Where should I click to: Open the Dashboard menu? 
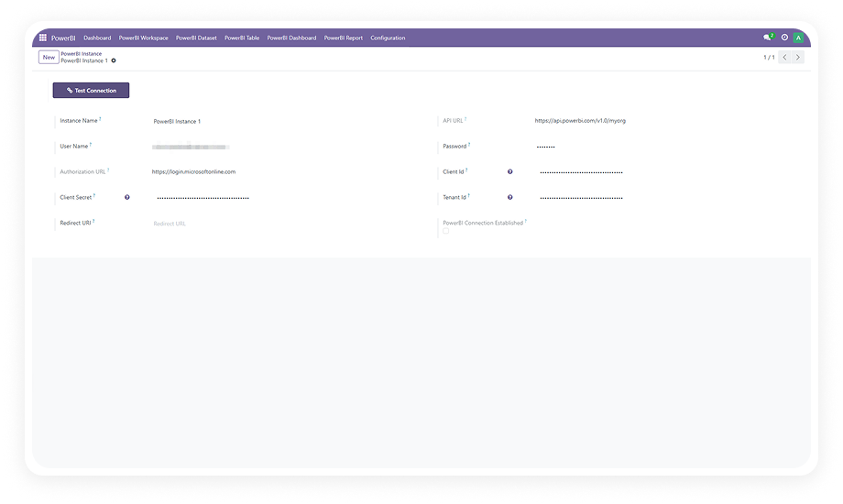(97, 38)
